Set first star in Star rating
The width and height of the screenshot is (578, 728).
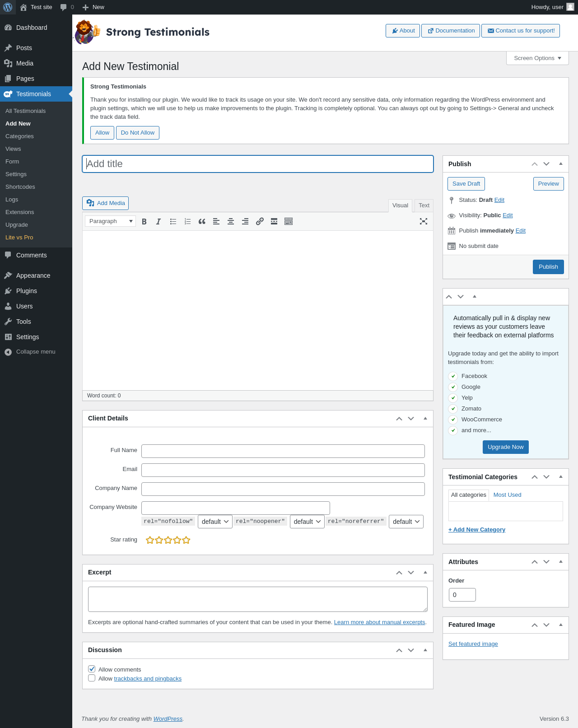[150, 540]
